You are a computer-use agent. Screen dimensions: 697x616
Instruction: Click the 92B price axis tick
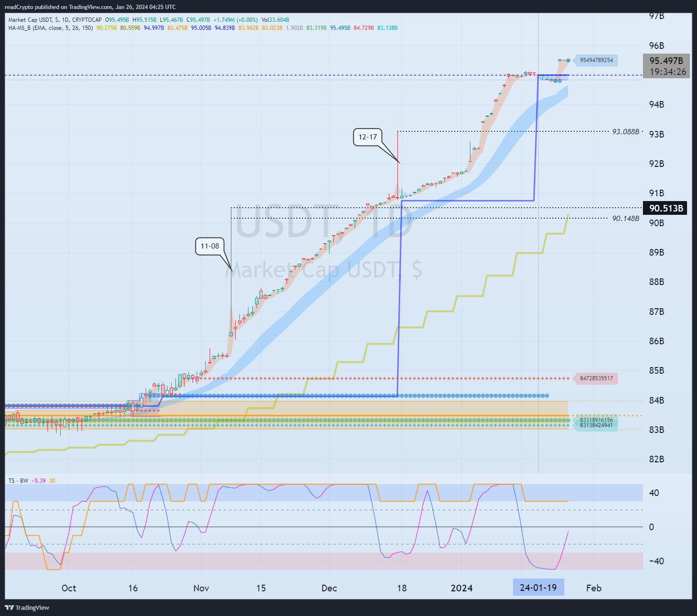pos(657,164)
